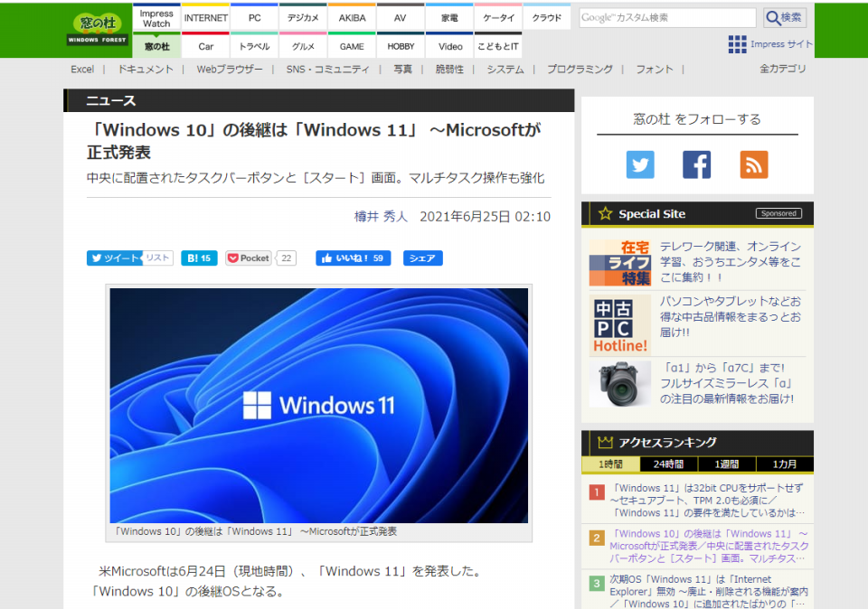Open the Webブラウザー category link
Image resolution: width=868 pixels, height=609 pixels.
(230, 70)
